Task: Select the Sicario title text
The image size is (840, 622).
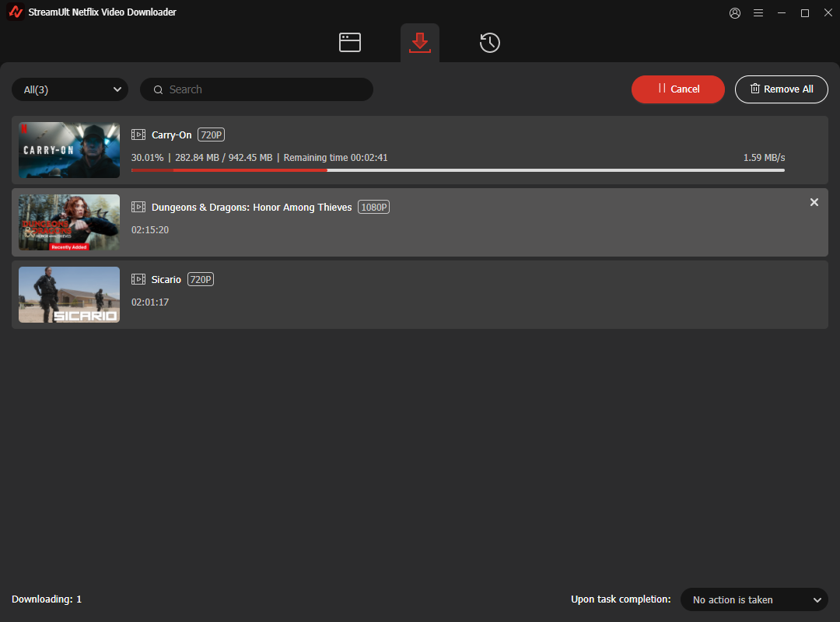Action: click(x=166, y=280)
